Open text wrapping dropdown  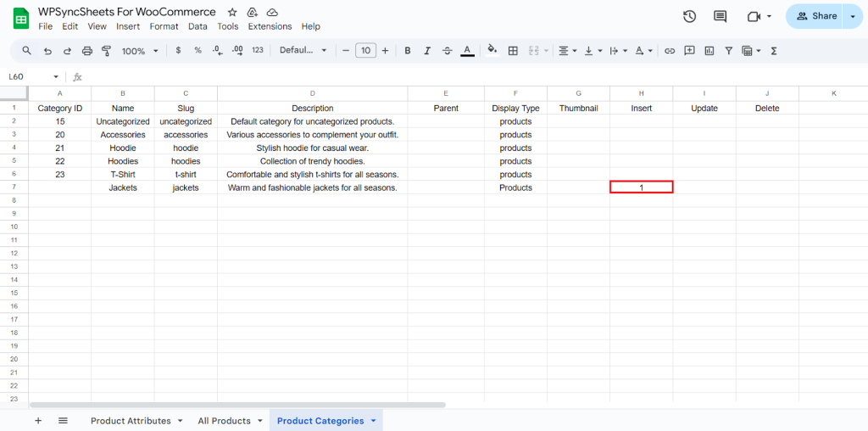click(x=618, y=51)
